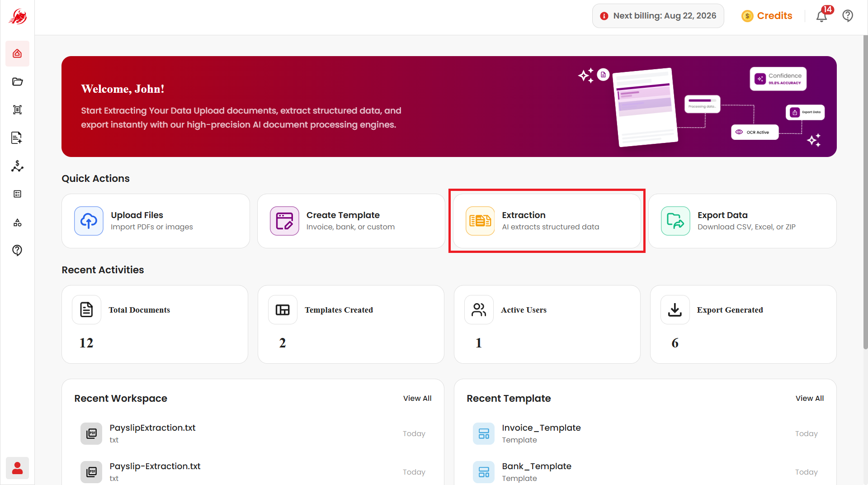Click the Confidence accuracy badge in banner
This screenshot has height=485, width=868.
pos(778,79)
